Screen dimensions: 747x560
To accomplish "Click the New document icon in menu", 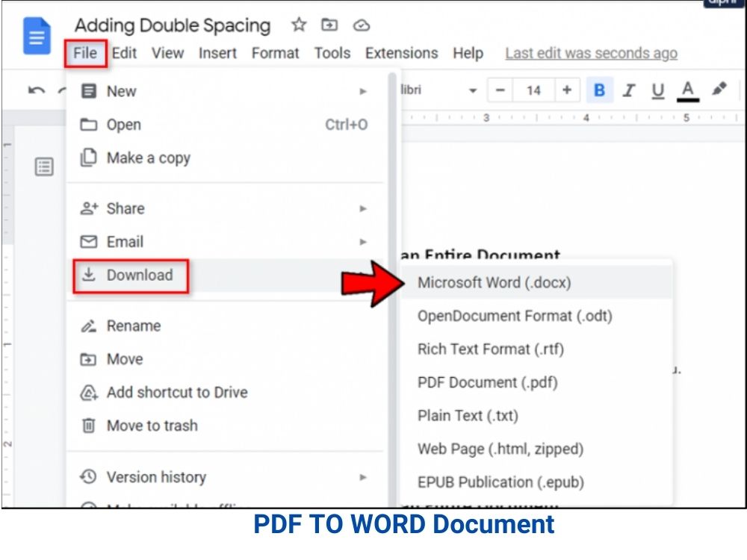I will [89, 91].
